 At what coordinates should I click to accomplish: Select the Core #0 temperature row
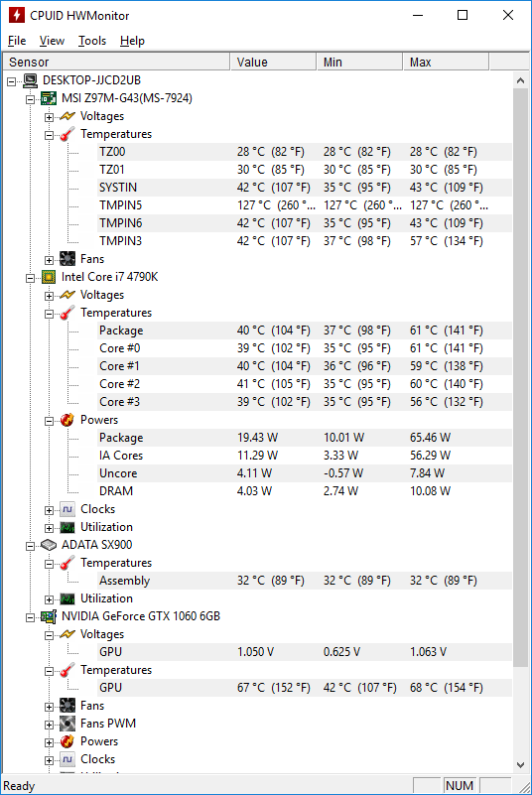pos(305,348)
